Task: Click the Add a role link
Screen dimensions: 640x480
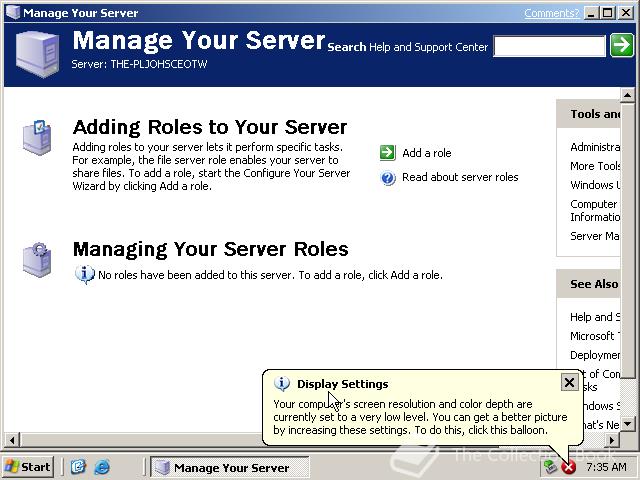Action: click(427, 153)
